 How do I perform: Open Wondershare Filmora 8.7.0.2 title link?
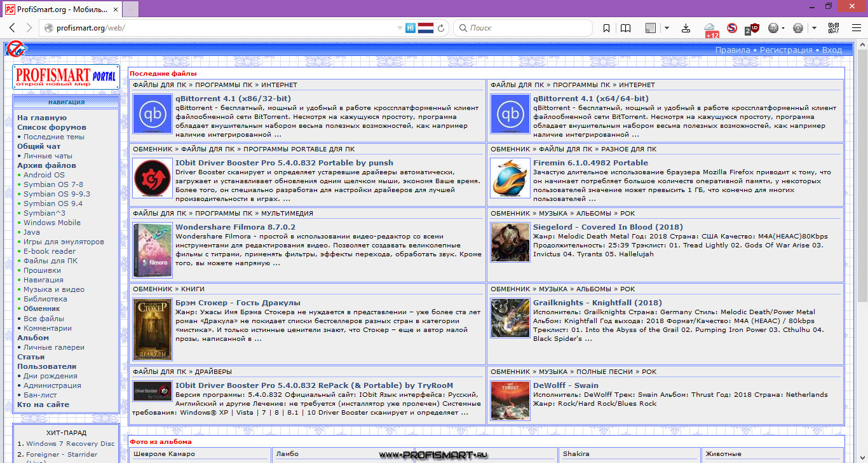235,227
